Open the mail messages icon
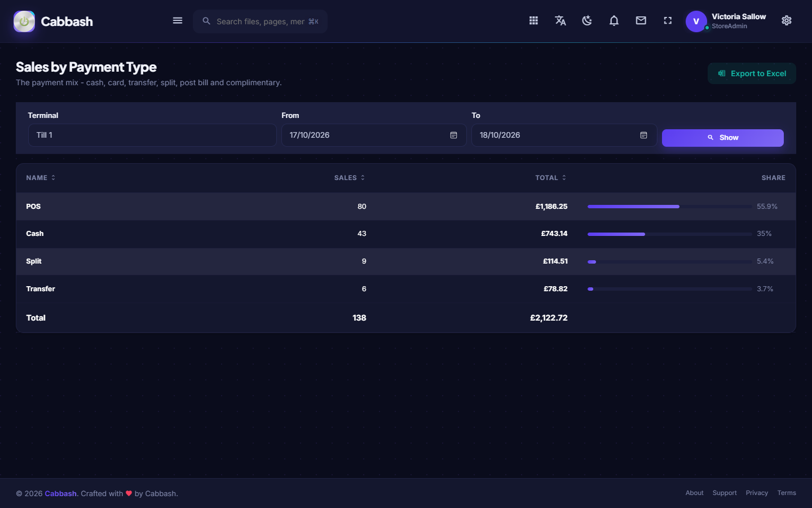Viewport: 812px width, 508px height. point(641,21)
